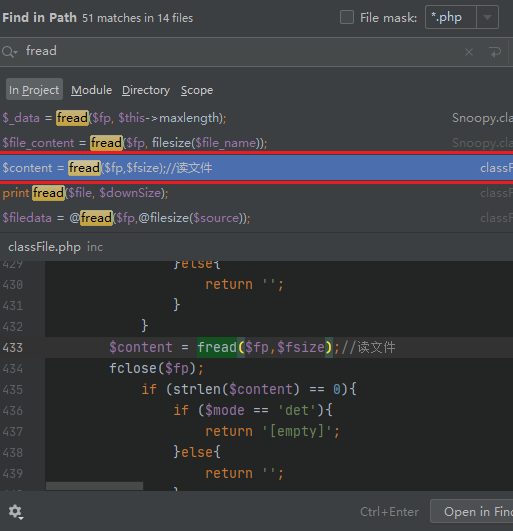The image size is (513, 531).
Task: Select the In Project scope tab
Action: click(x=34, y=90)
